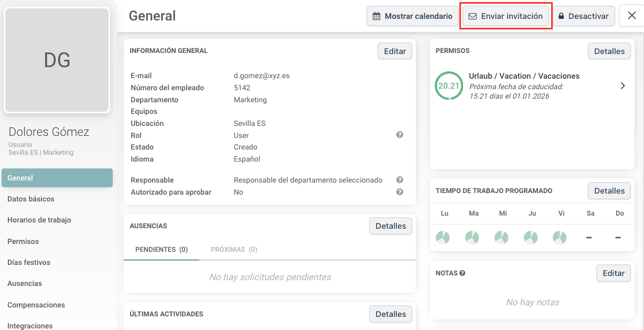Click Friday's working time pie icon

(x=560, y=238)
